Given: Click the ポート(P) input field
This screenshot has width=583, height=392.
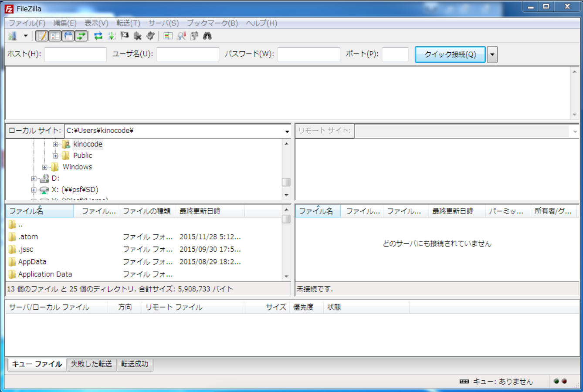Looking at the screenshot, I should 395,54.
